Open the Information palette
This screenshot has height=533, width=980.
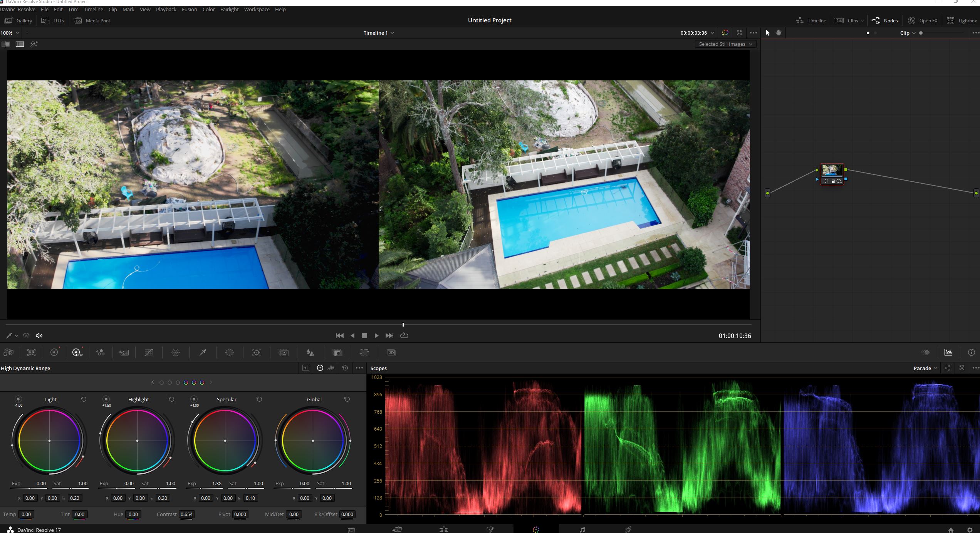pyautogui.click(x=972, y=352)
